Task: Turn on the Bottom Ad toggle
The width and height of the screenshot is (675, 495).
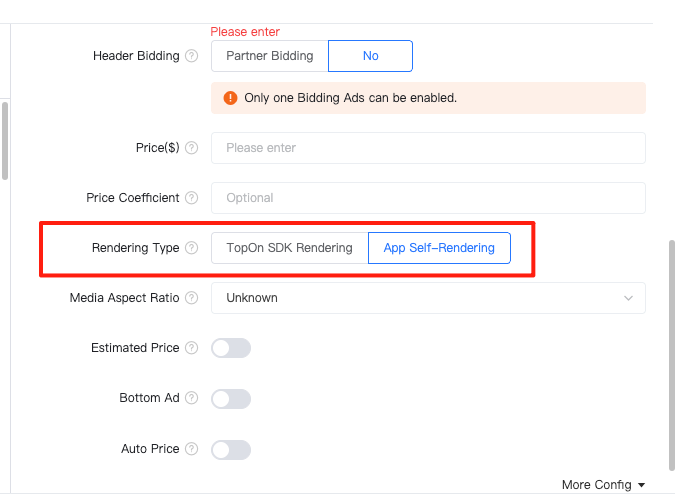Action: tap(231, 399)
